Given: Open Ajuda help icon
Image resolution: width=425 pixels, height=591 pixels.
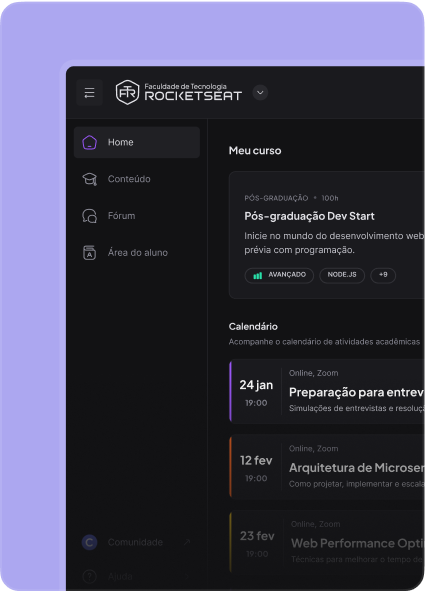Looking at the screenshot, I should point(90,576).
